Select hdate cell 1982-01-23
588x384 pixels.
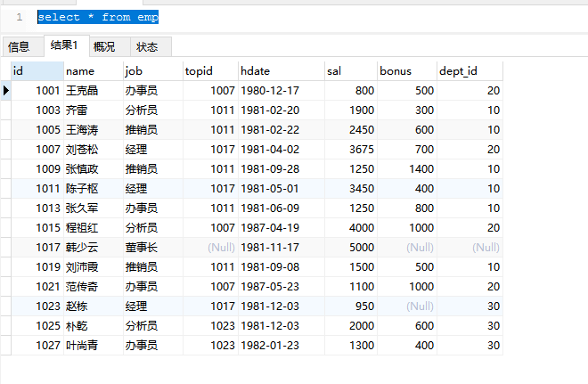pos(282,345)
